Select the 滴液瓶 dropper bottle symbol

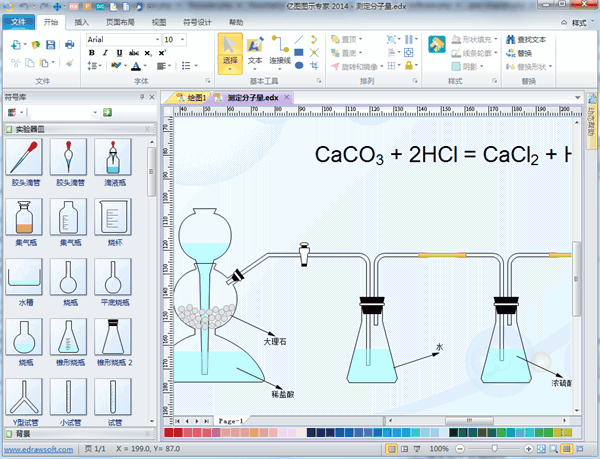(x=113, y=160)
